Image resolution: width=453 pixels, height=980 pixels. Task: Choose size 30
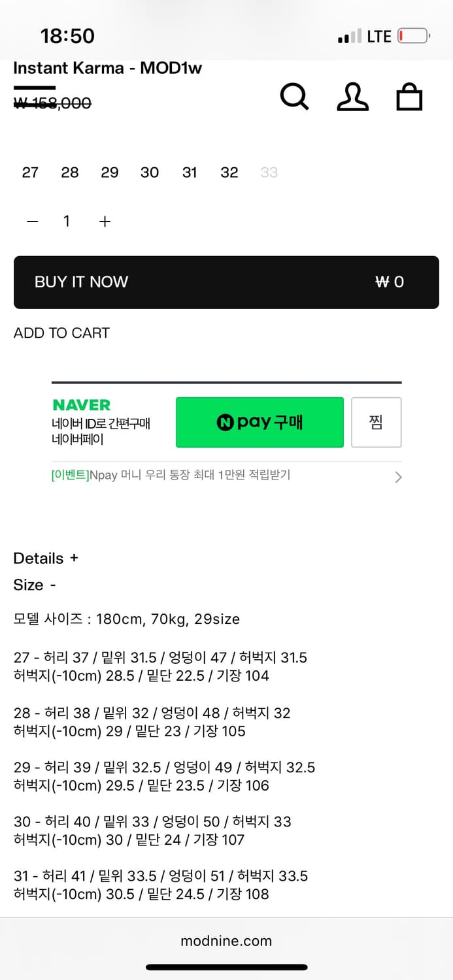[150, 172]
